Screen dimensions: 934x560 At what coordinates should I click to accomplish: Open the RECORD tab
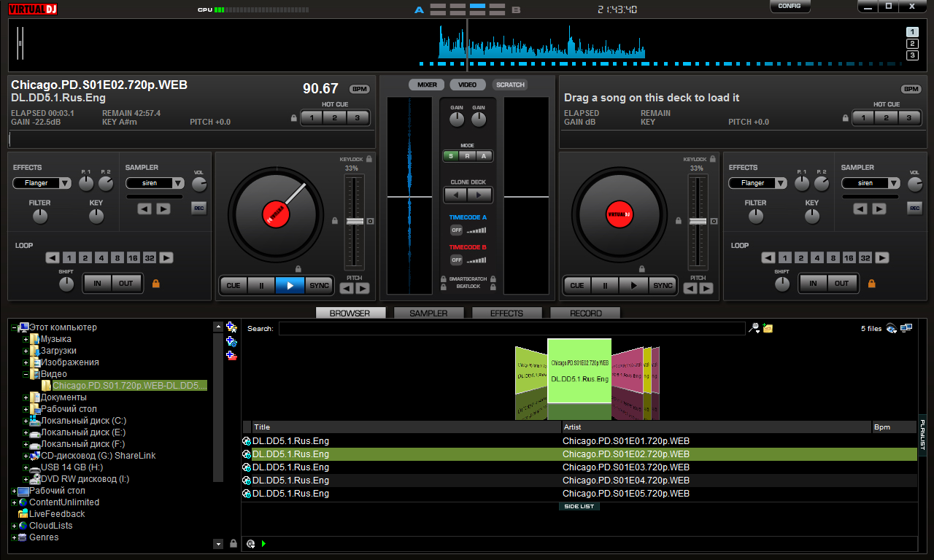click(585, 313)
